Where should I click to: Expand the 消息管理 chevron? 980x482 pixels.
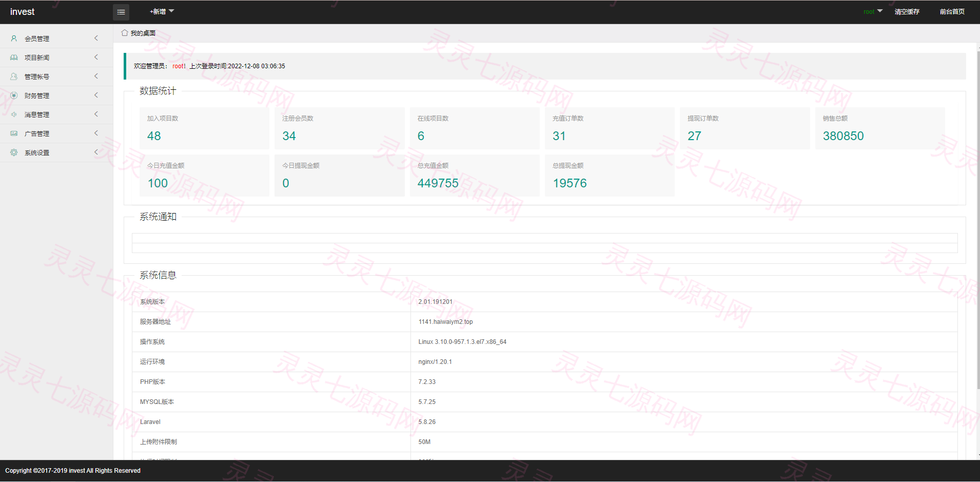pos(96,114)
